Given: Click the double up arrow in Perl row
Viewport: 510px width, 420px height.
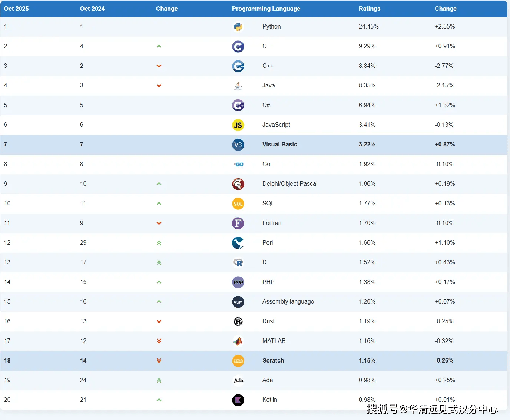Looking at the screenshot, I should [x=159, y=243].
